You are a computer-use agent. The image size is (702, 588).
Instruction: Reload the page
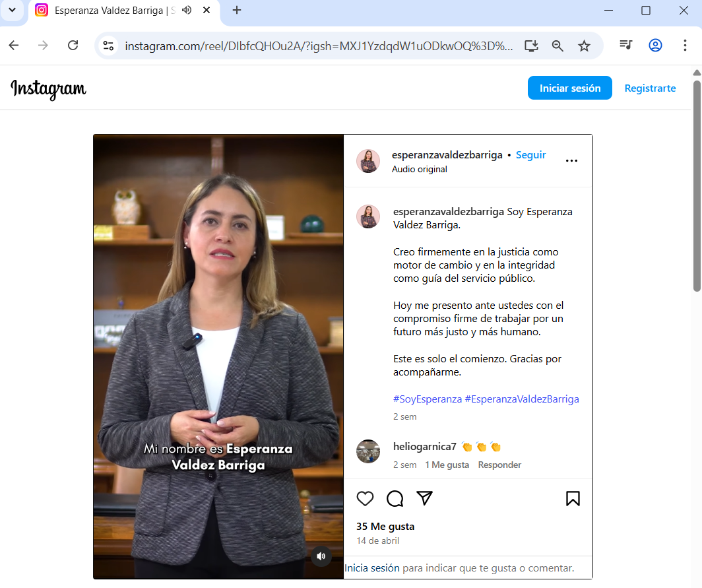click(73, 46)
